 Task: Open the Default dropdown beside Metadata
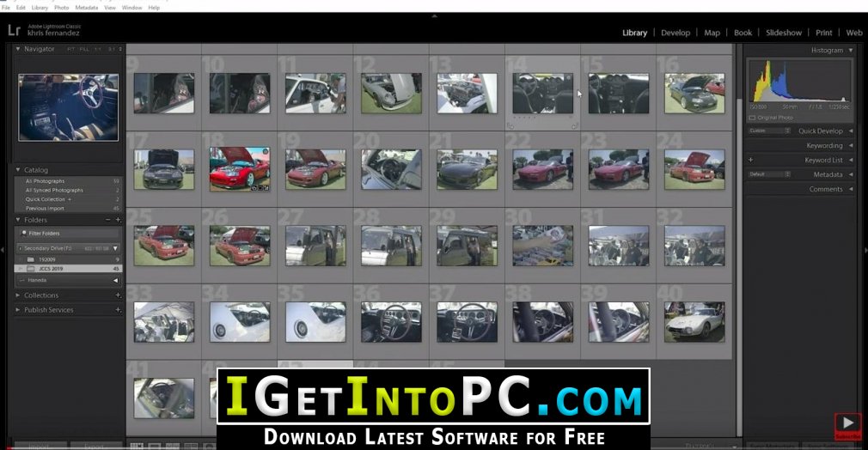tap(769, 174)
